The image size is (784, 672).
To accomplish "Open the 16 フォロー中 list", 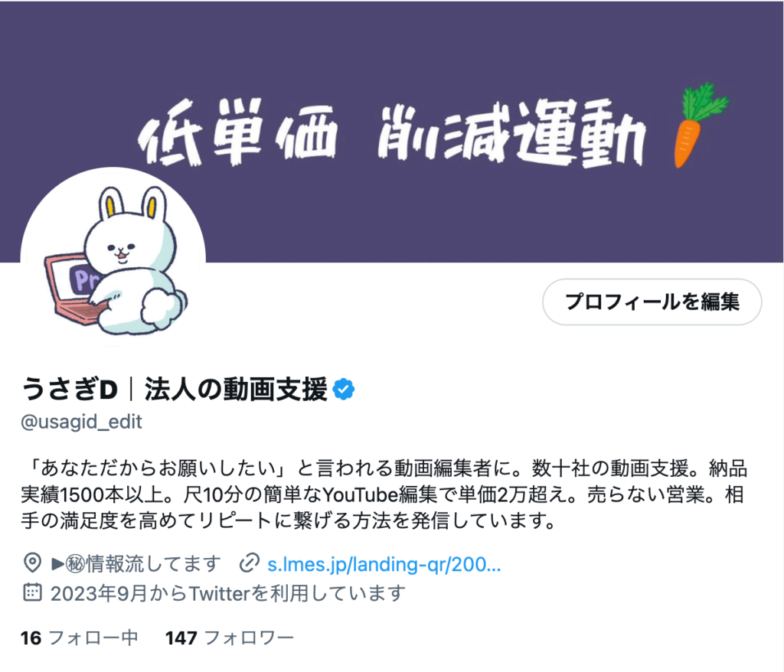I will (79, 638).
